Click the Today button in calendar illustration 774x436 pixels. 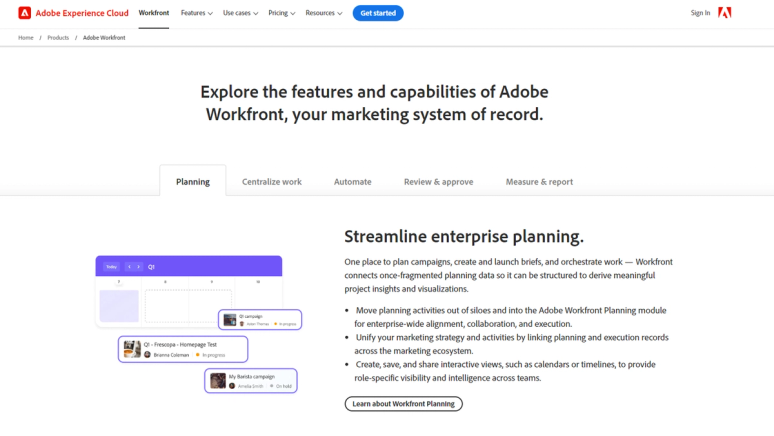pos(112,267)
